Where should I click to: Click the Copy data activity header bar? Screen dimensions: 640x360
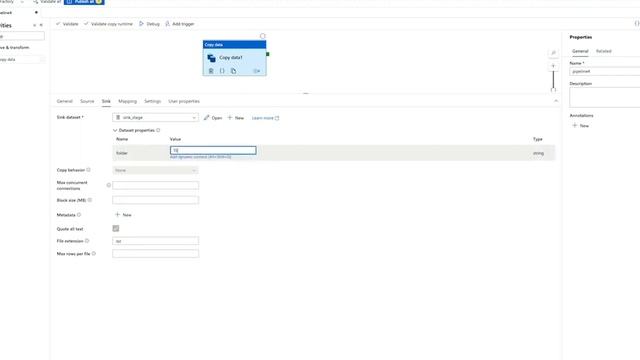234,44
